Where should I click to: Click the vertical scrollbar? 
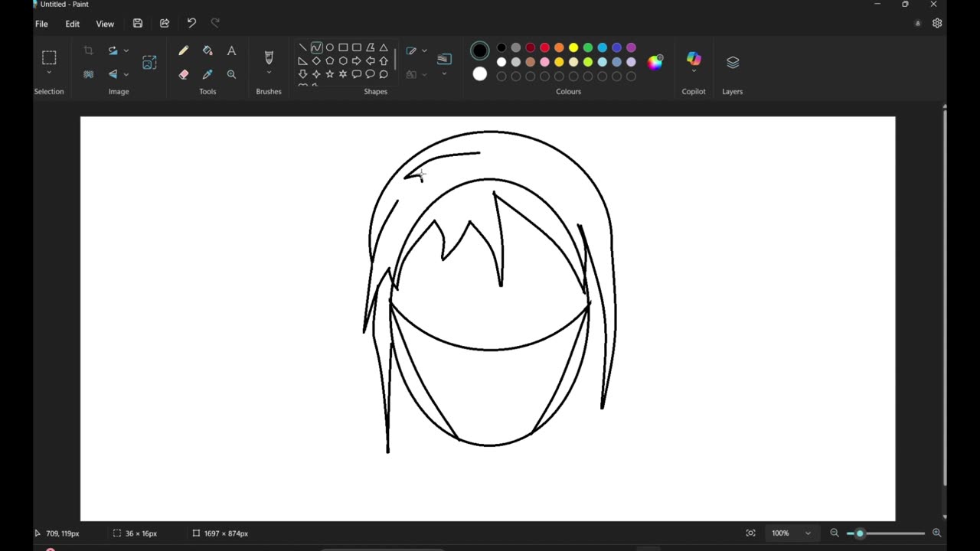pyautogui.click(x=945, y=298)
